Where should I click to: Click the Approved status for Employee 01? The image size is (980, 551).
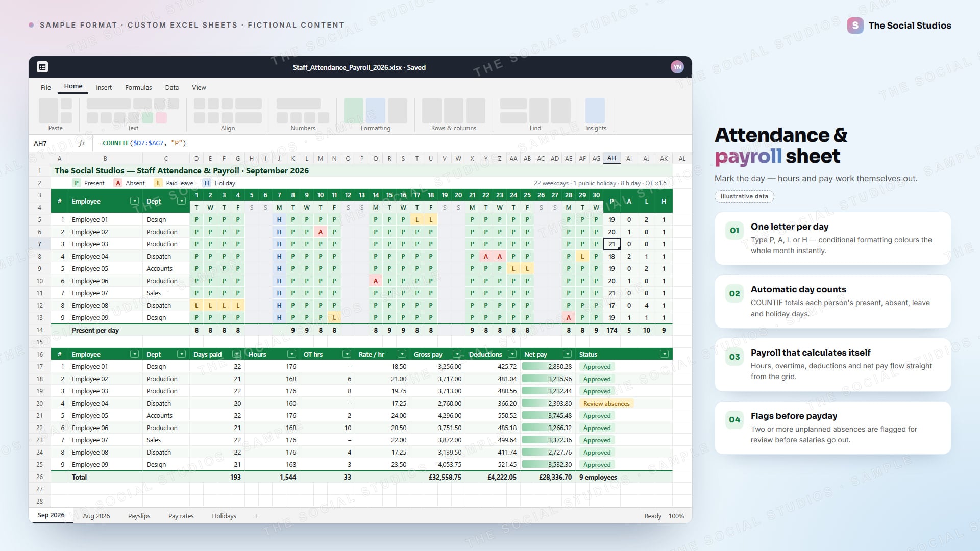pyautogui.click(x=597, y=367)
